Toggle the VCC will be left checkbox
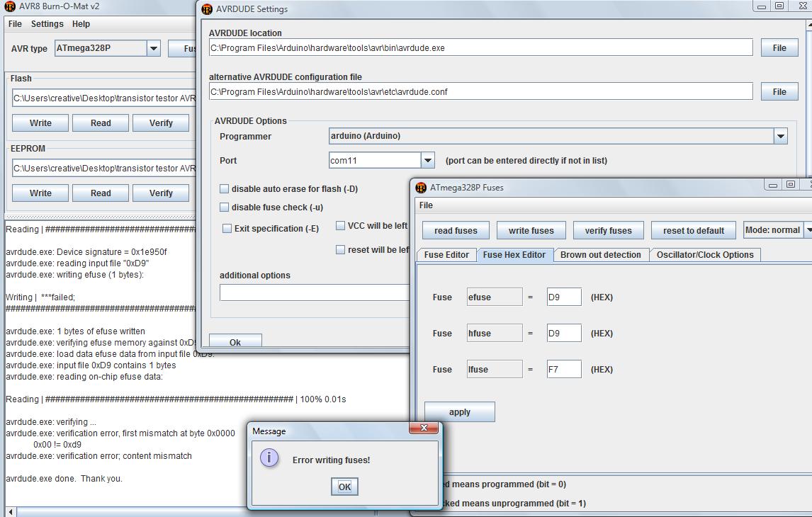Image resolution: width=812 pixels, height=517 pixels. [x=340, y=226]
